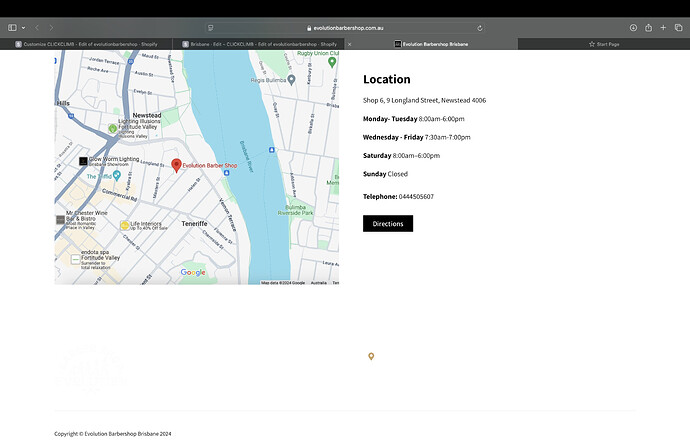Click the Lighting Illusions Fortitude Valley marker
Viewport: 690px width, 448px height.
click(113, 129)
